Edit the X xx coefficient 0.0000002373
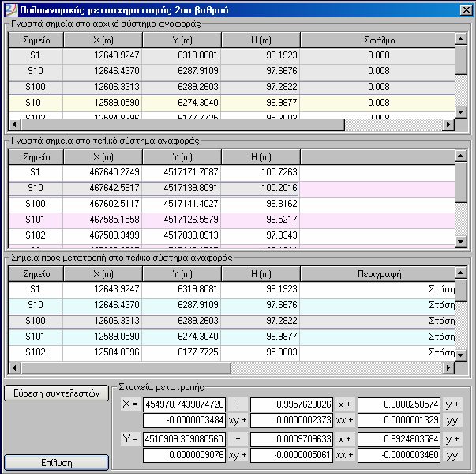This screenshot has width=476, height=474. [x=292, y=420]
